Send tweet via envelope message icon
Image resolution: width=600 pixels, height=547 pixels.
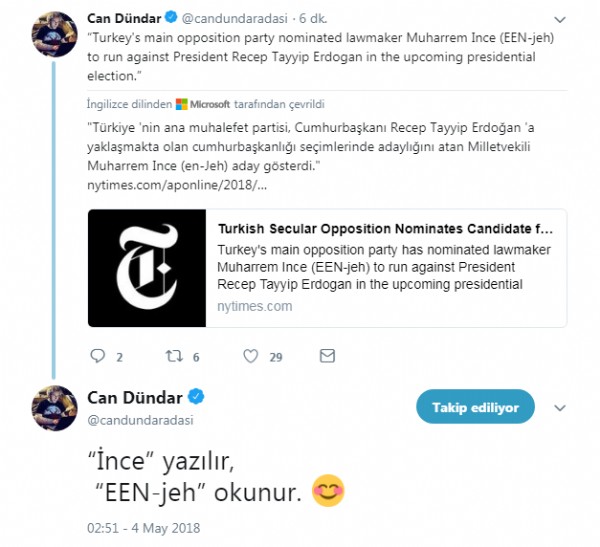pyautogui.click(x=326, y=356)
